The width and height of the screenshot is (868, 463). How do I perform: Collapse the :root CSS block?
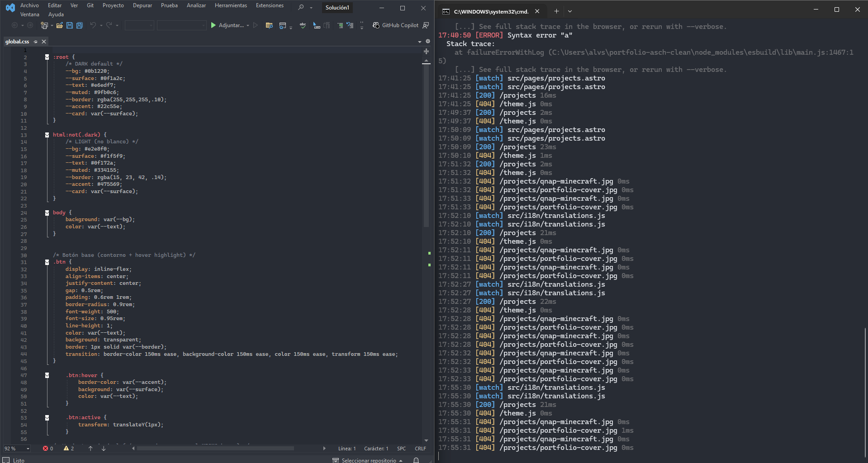coord(47,57)
